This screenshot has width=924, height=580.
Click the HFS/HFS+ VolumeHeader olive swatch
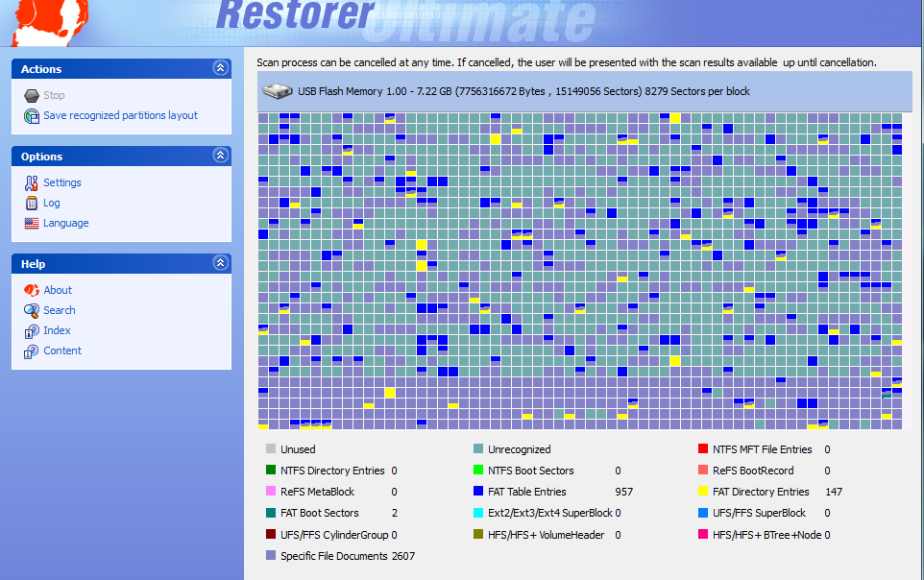[x=478, y=534]
